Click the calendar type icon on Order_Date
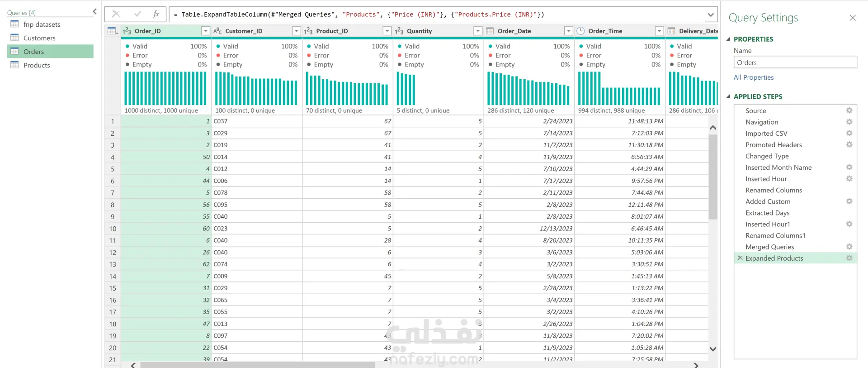 point(490,31)
